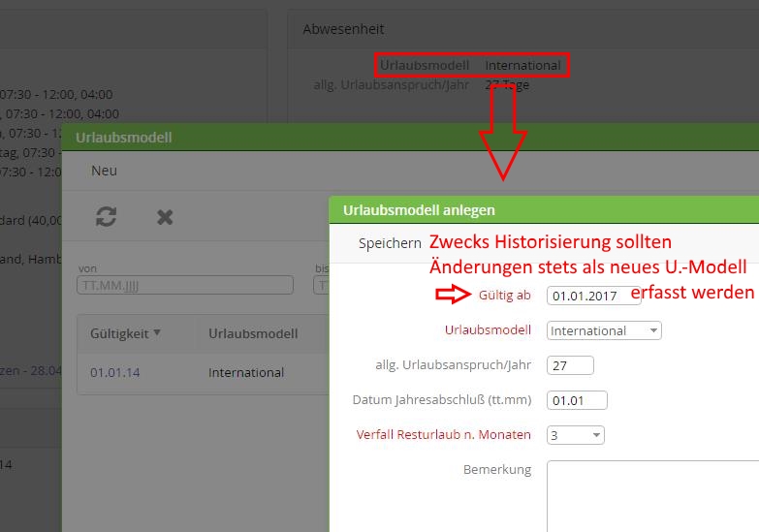This screenshot has width=759, height=532.
Task: Click the Datum Jahresabschluß field 01.01
Action: (577, 400)
